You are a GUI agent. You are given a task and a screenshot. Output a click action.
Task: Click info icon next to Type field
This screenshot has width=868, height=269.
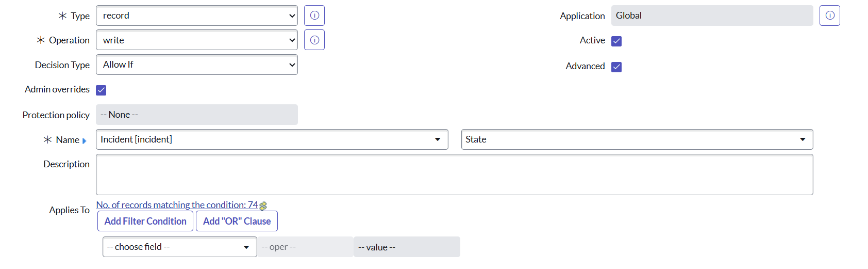tap(314, 15)
